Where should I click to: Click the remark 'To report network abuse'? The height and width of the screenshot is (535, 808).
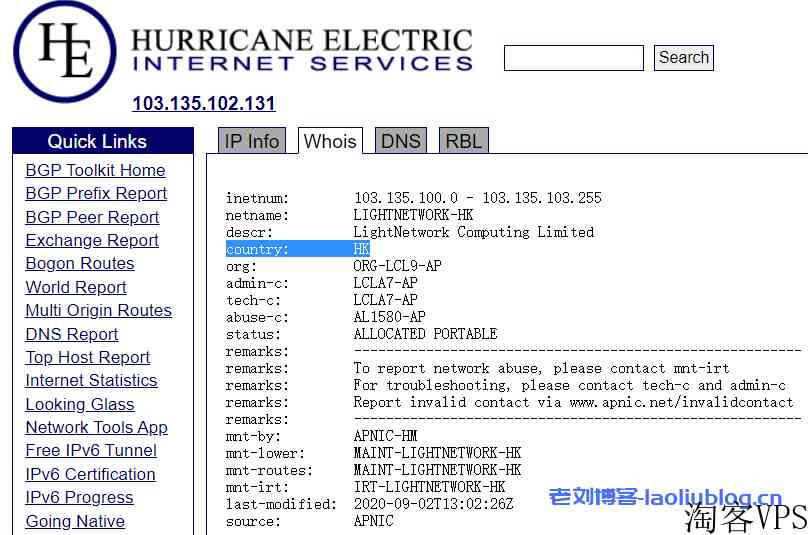[x=542, y=368]
